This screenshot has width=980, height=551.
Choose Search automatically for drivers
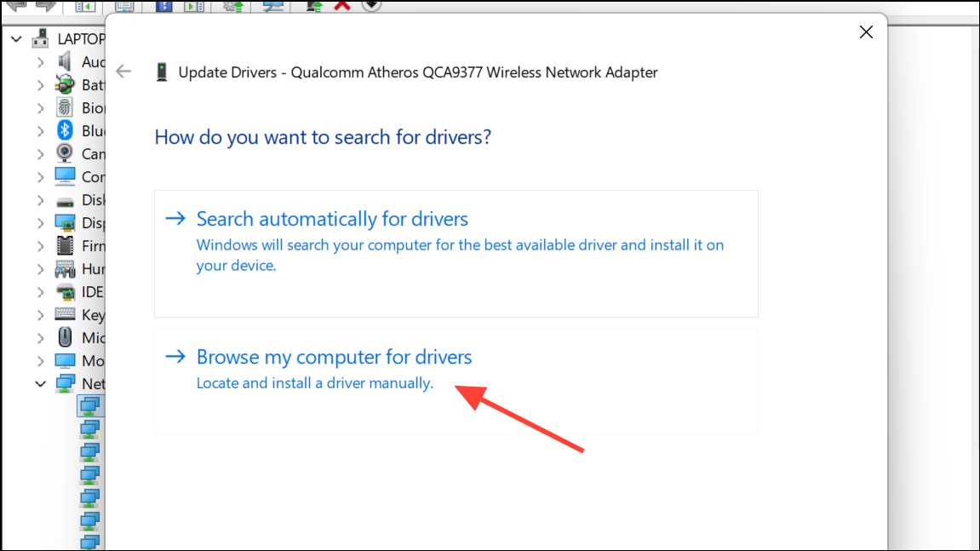pos(332,219)
